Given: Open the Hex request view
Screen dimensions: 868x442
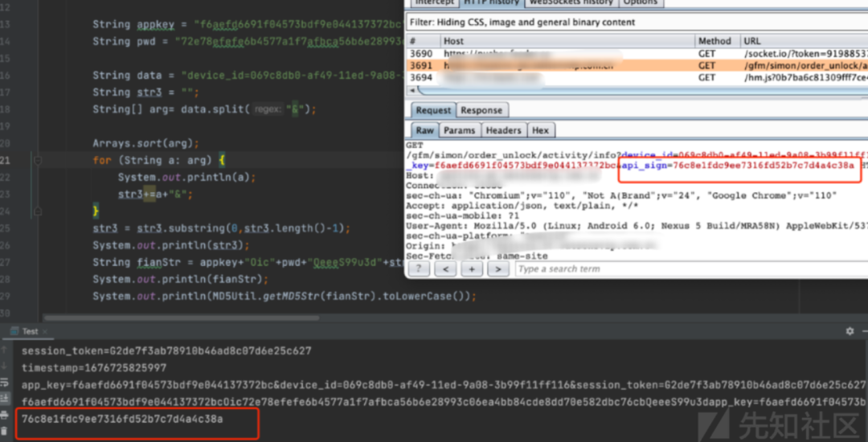Looking at the screenshot, I should click(x=540, y=130).
